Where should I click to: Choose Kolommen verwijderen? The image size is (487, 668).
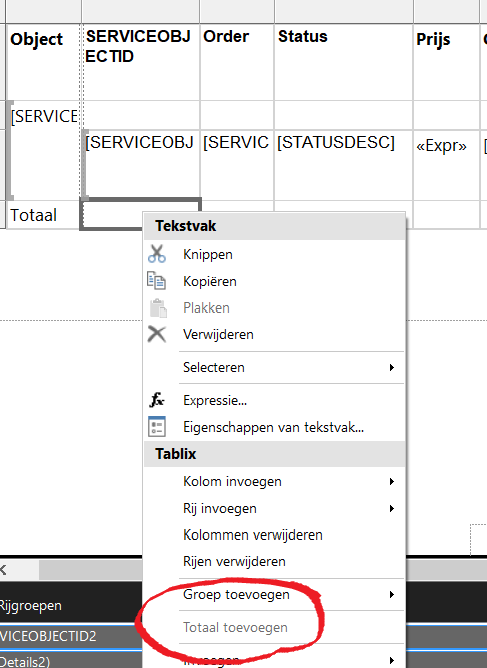coord(274,535)
